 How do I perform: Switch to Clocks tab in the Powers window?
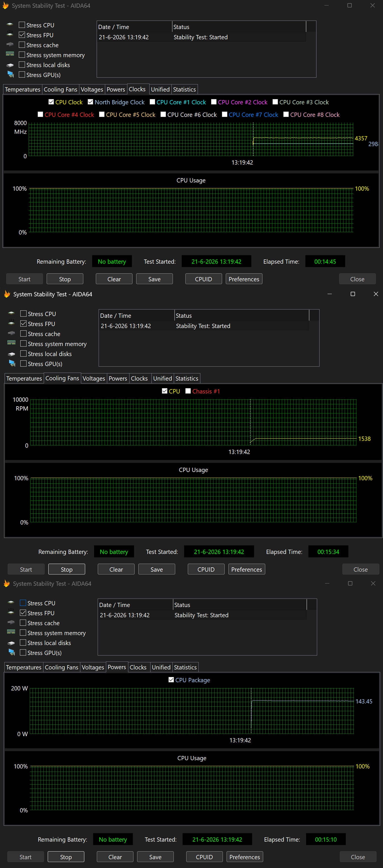[x=138, y=667]
